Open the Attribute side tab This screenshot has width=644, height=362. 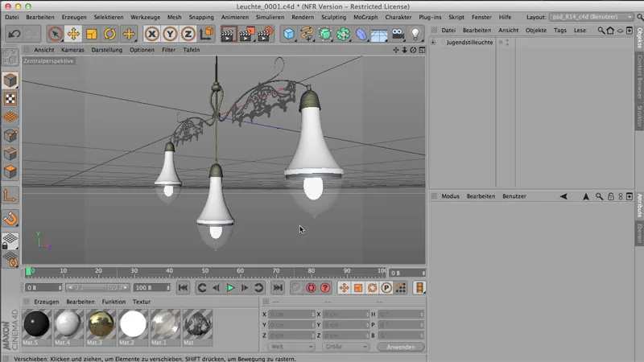(x=639, y=206)
